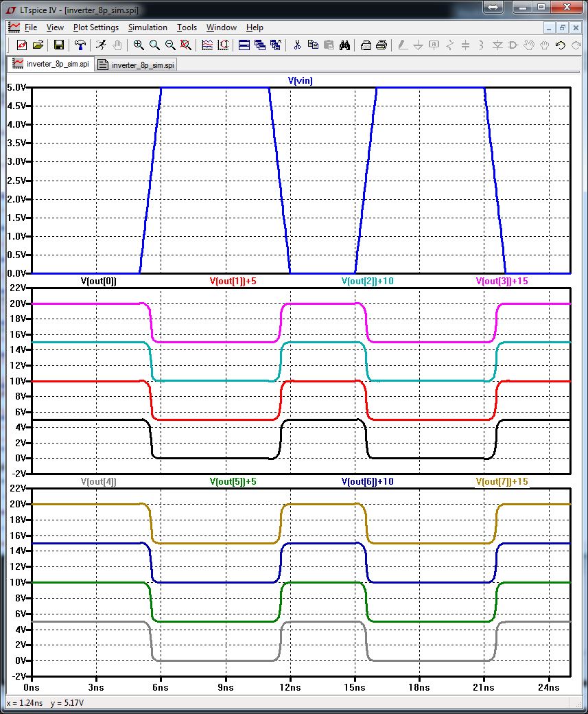Open the Simulation menu

click(x=148, y=27)
